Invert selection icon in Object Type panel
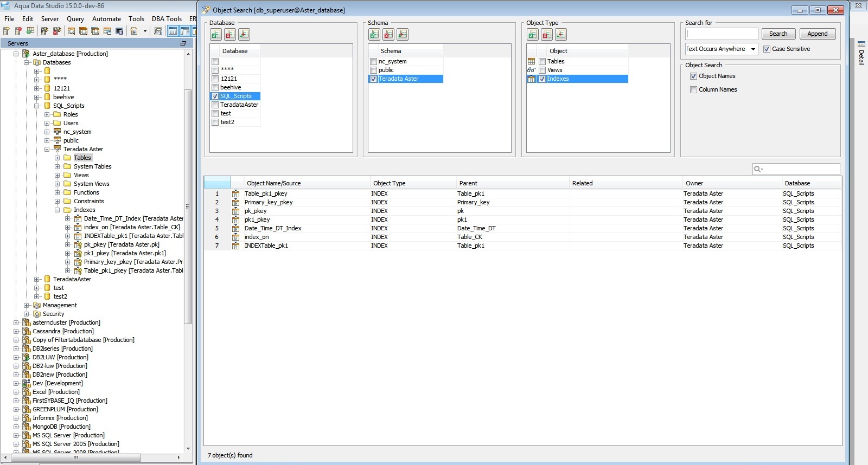Viewport: 868px width, 465px height. 561,35
